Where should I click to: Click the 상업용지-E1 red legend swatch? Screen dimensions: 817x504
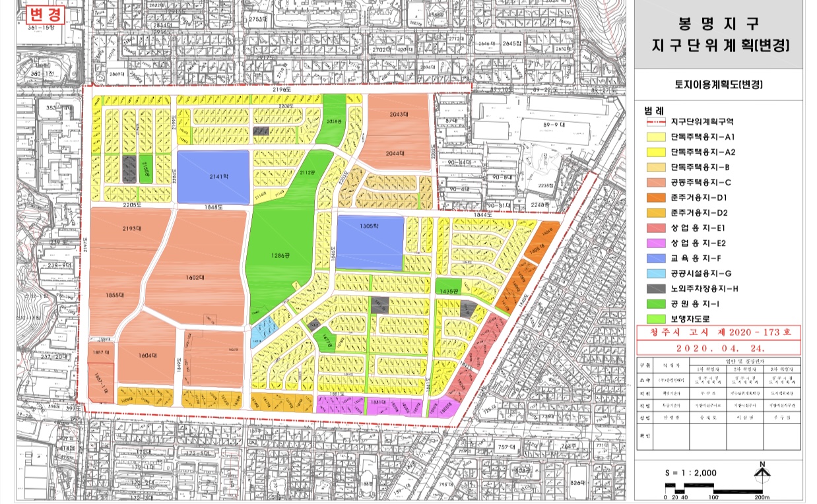[x=655, y=228]
